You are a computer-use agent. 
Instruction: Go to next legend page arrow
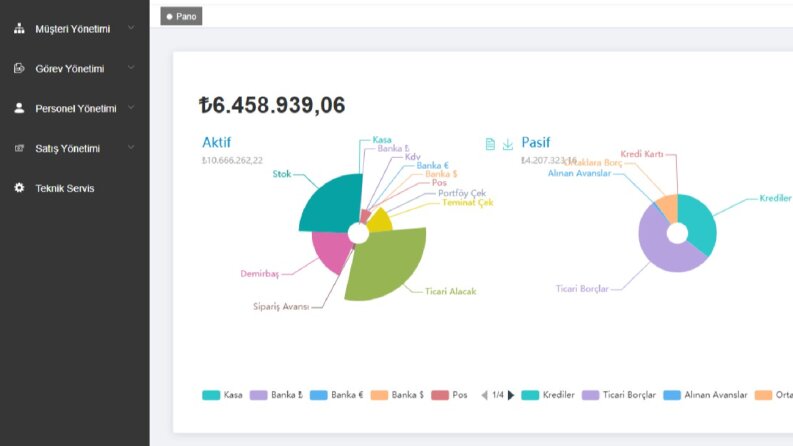511,395
